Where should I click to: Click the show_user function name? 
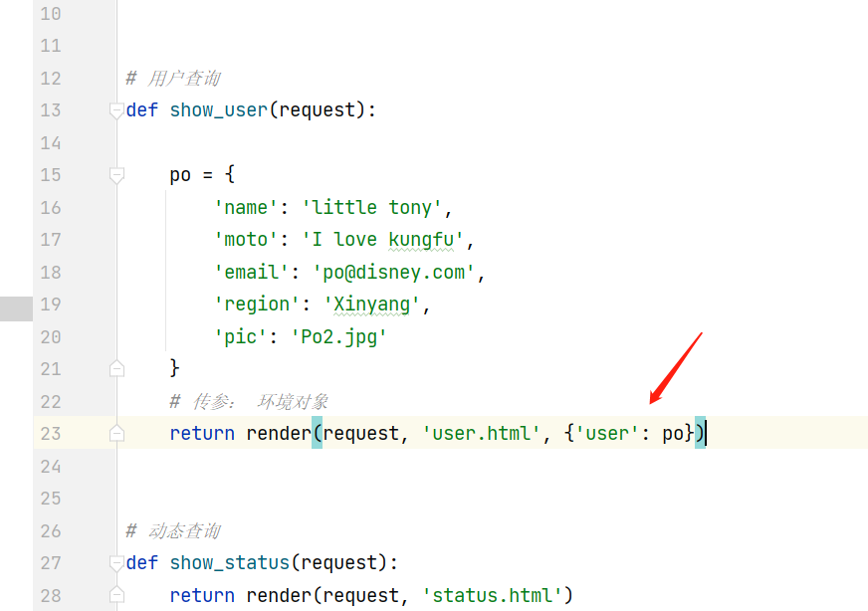219,110
